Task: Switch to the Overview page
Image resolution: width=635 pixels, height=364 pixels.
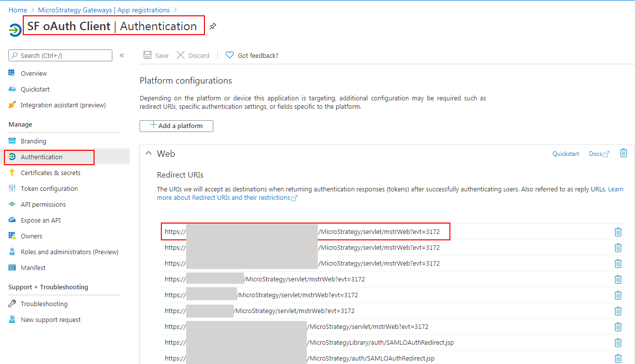Action: point(33,73)
